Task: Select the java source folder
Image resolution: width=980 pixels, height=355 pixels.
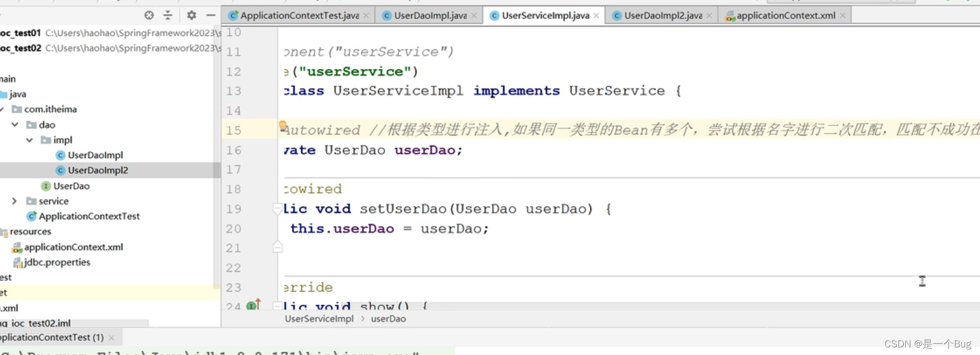Action: (x=17, y=94)
